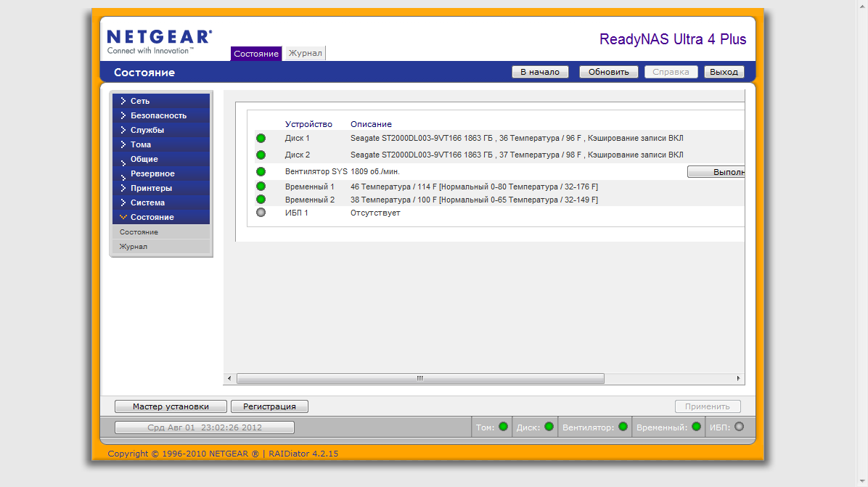Screen dimensions: 868x487
Task: Click the RAIDiator 4.2.15 version text
Action: [x=303, y=453]
